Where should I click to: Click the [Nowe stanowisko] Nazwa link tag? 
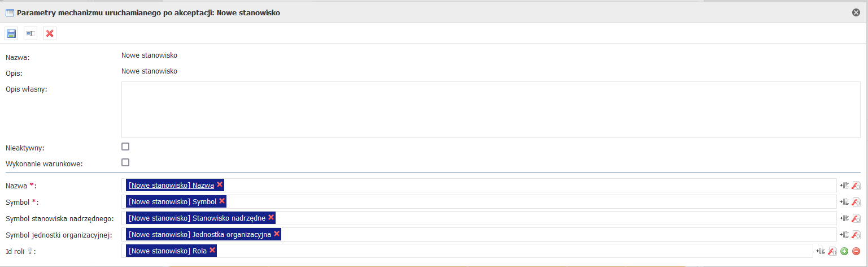tap(171, 185)
